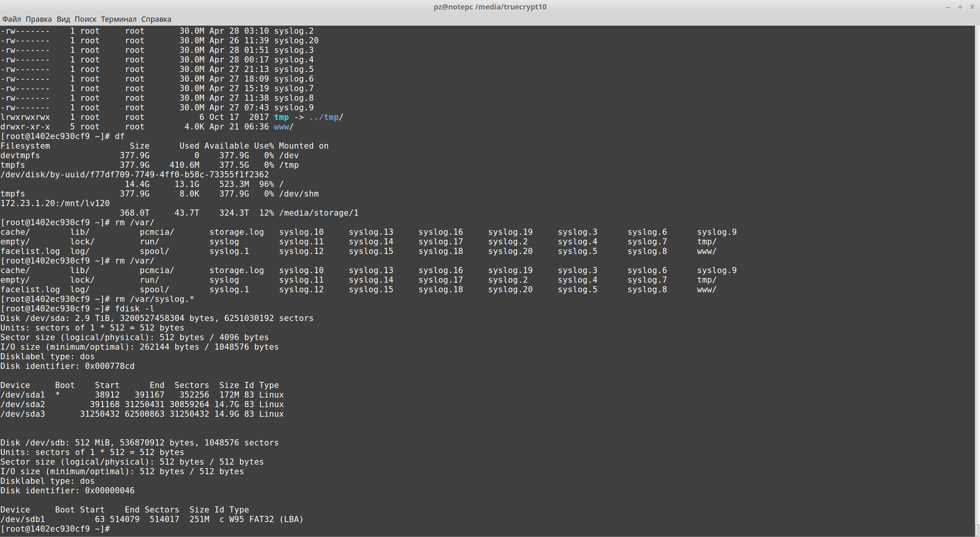The image size is (980, 537).
Task: Open the Терминал menu
Action: (x=119, y=19)
